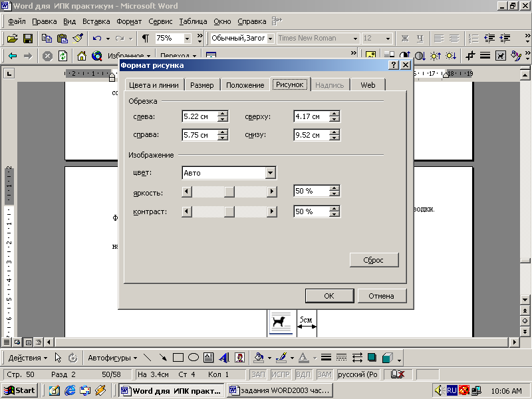Click the яркость brightness slider thumb
Viewport: 532px width, 399px height.
pyautogui.click(x=229, y=192)
